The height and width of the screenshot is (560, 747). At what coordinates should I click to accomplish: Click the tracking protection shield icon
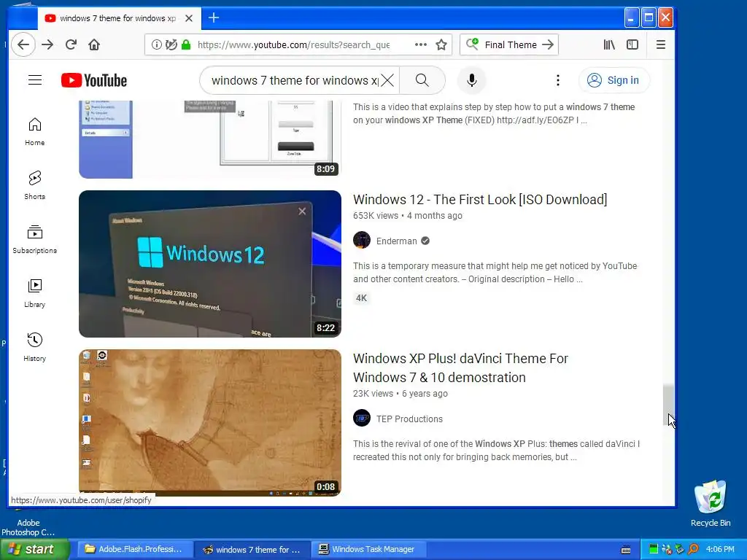coord(171,44)
